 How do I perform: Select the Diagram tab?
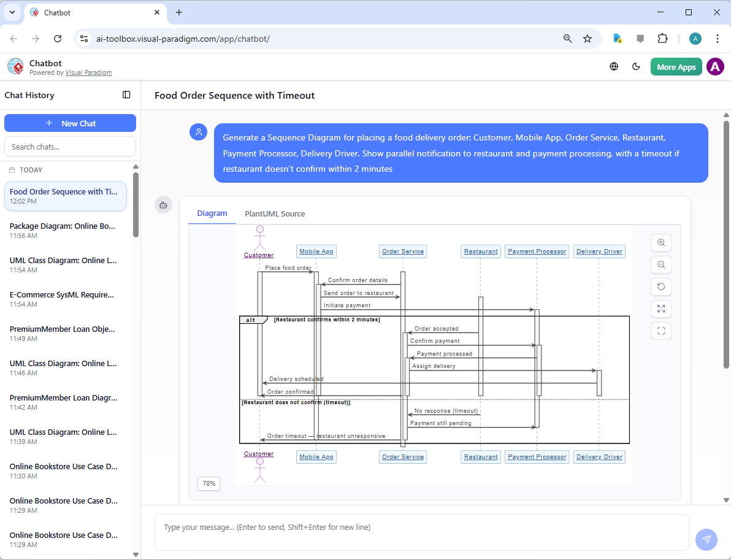(x=212, y=213)
